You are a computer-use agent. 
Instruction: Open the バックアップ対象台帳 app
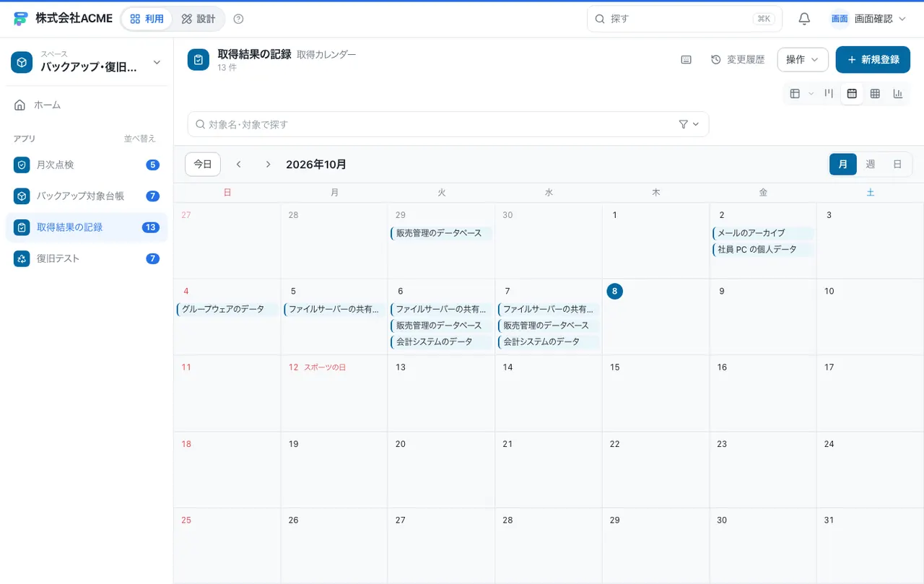[x=87, y=196]
